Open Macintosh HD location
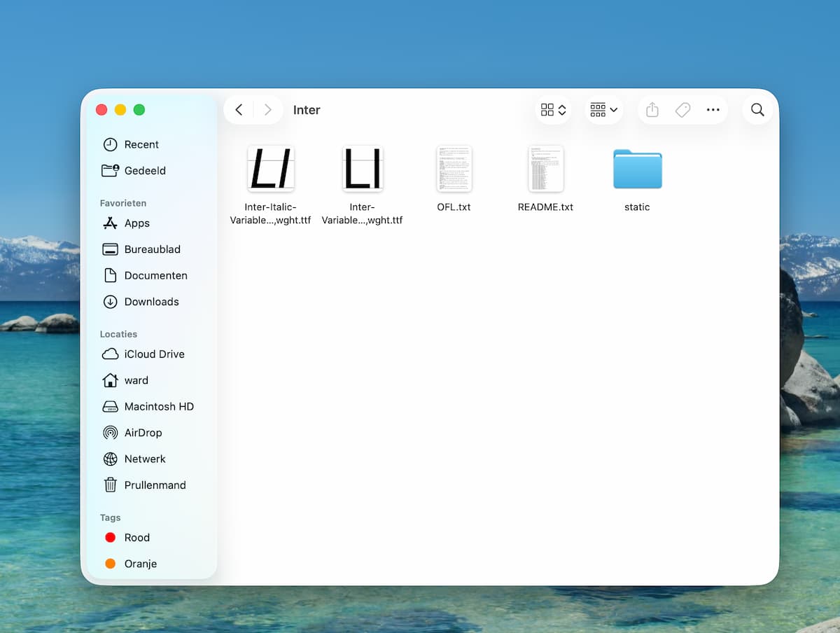This screenshot has height=633, width=840. click(x=159, y=407)
